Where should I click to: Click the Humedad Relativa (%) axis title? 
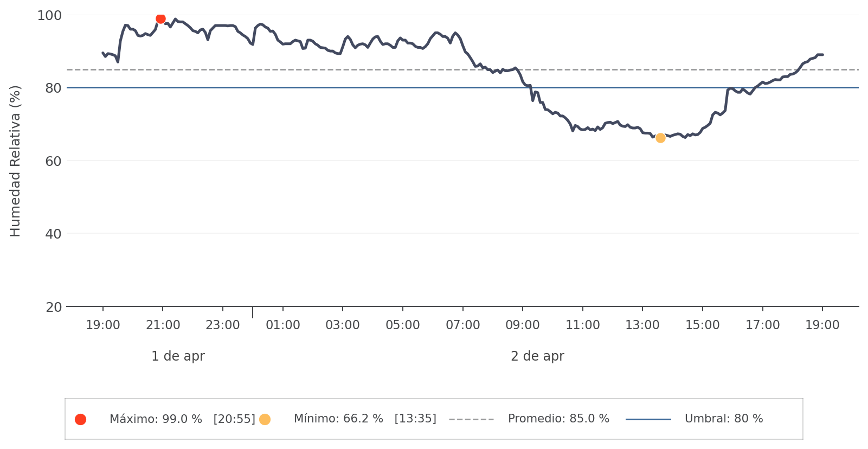point(15,161)
